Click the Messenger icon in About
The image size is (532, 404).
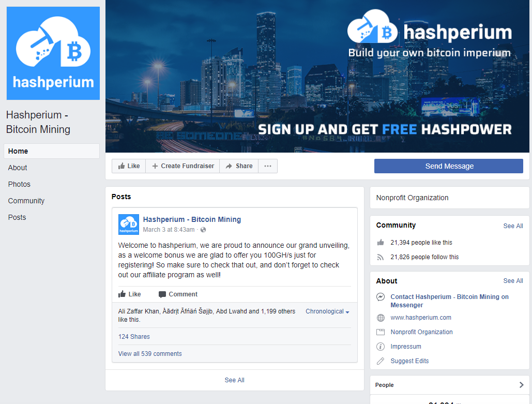click(381, 297)
